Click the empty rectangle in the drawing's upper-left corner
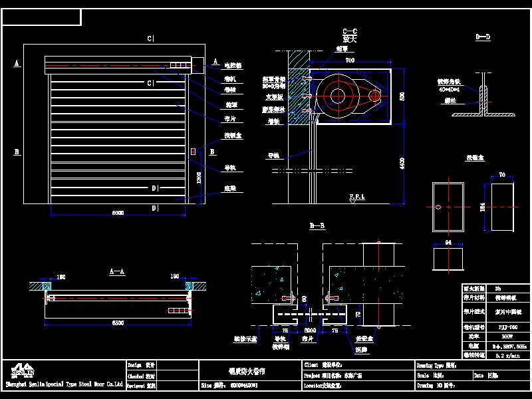532x399 pixels. (x=42, y=17)
